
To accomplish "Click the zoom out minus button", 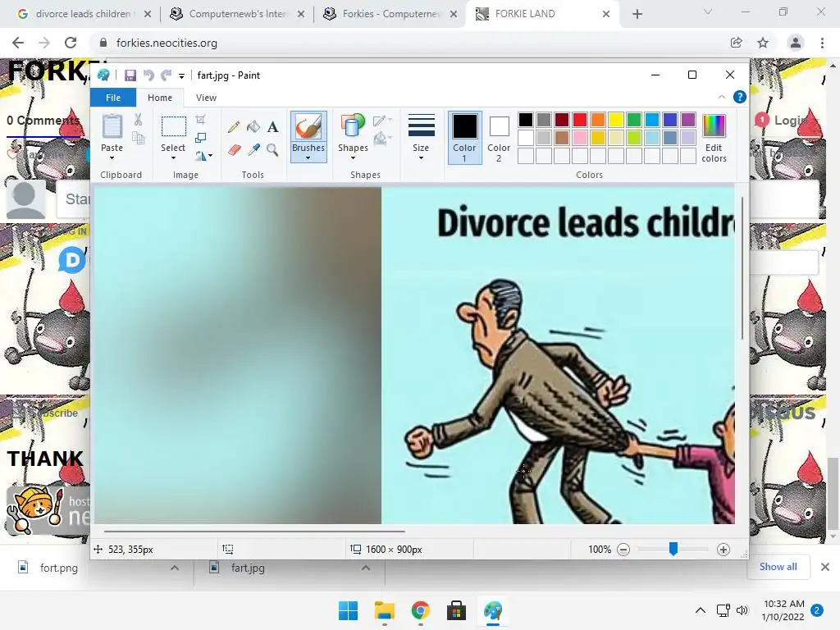I will pos(623,550).
